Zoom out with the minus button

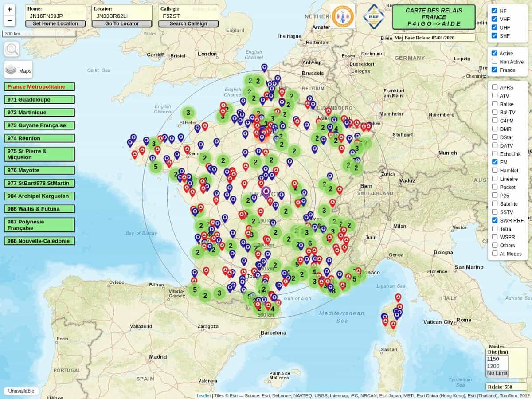point(10,20)
